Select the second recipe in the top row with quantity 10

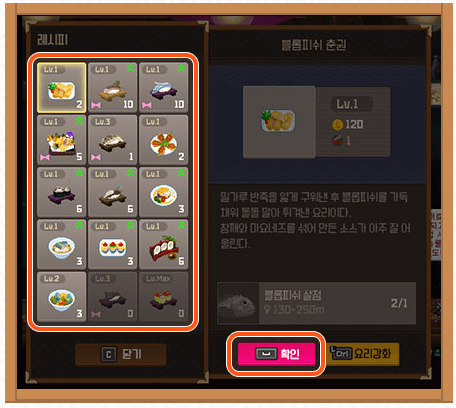(113, 88)
